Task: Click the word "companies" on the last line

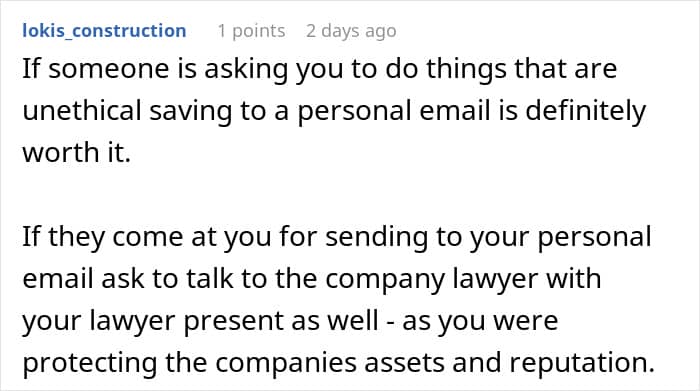Action: pos(286,363)
